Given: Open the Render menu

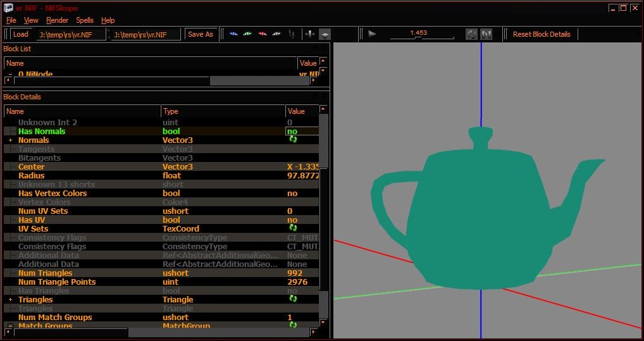Looking at the screenshot, I should pyautogui.click(x=57, y=20).
